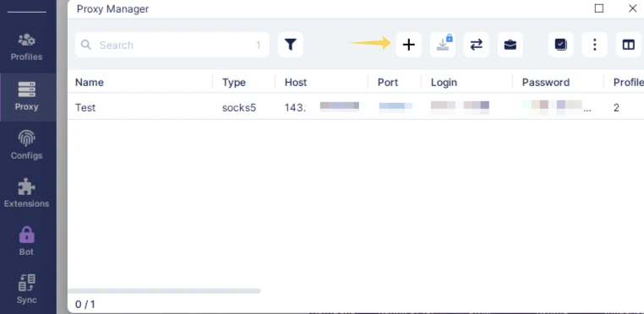Open the Extensions puzzle section
644x314 pixels.
pyautogui.click(x=27, y=193)
